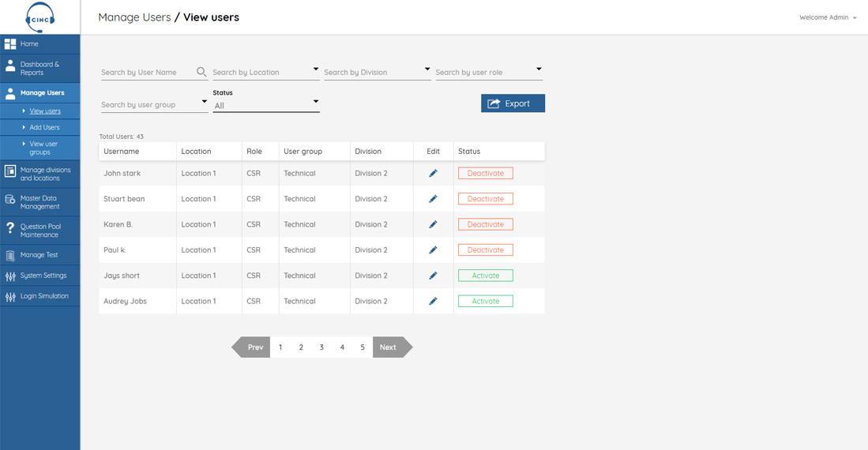Click the search magnifier icon by User Name
The width and height of the screenshot is (868, 450).
coord(201,72)
